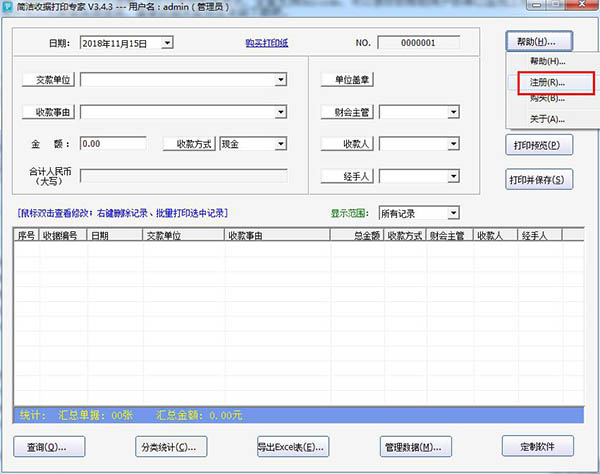This screenshot has height=474, width=600.
Task: Expand the 财会主管 dropdown list
Action: coord(453,112)
